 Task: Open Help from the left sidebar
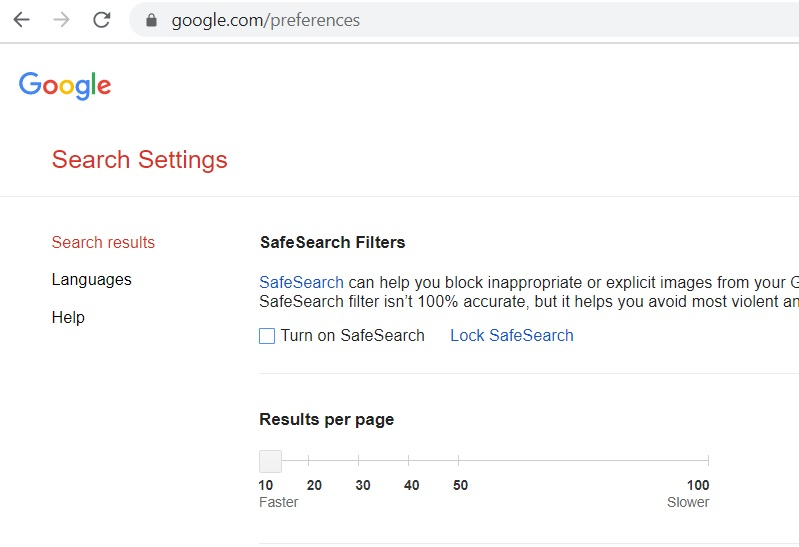click(68, 317)
